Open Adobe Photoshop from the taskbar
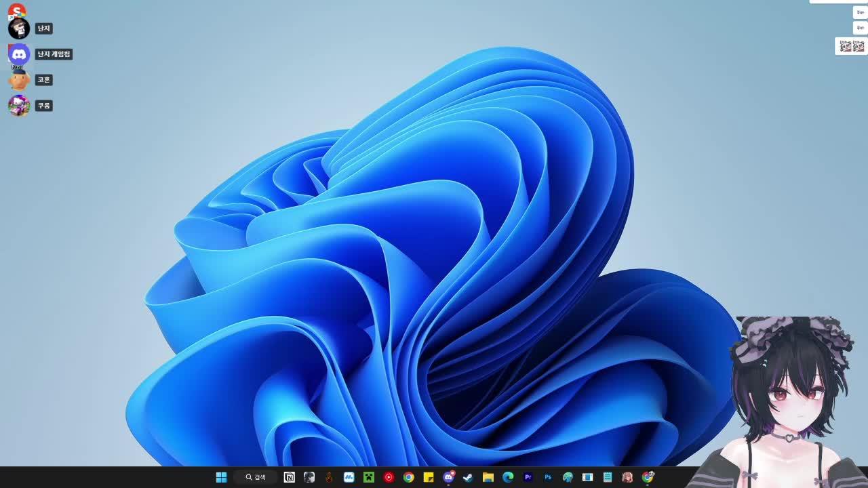 coord(547,477)
